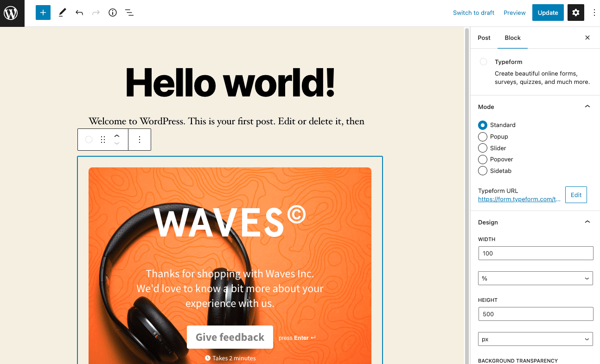Click the 'Thanks for shopping with Waves Inc.' text
The height and width of the screenshot is (364, 600).
(230, 274)
